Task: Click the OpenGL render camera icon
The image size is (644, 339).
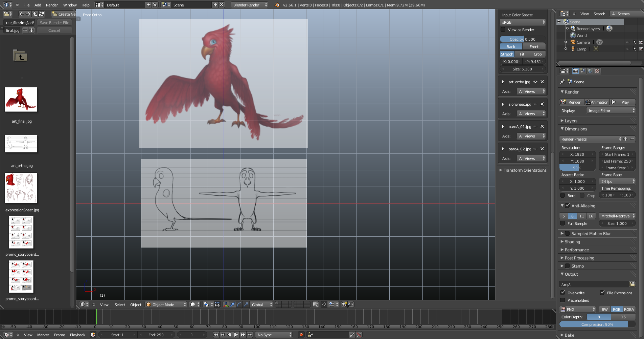Action: coord(344,304)
